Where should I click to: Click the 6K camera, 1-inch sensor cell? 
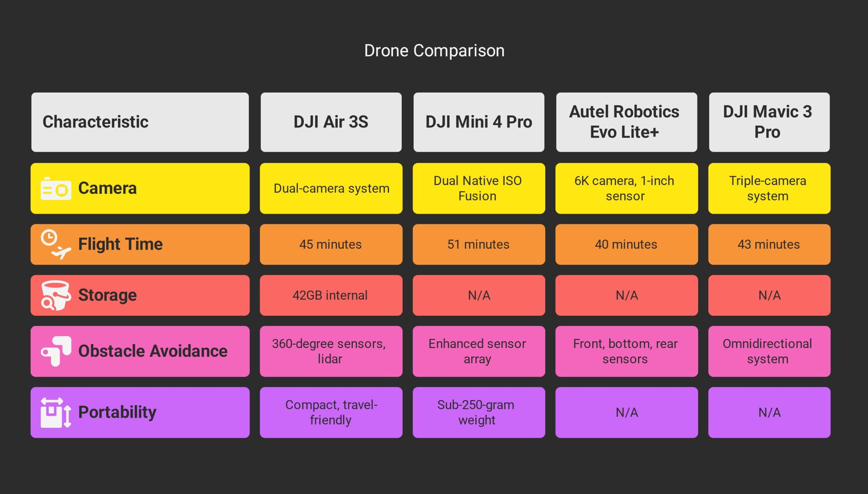click(x=626, y=188)
